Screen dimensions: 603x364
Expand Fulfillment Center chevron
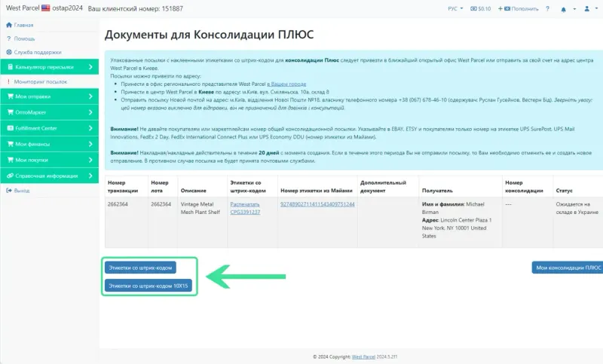click(90, 128)
